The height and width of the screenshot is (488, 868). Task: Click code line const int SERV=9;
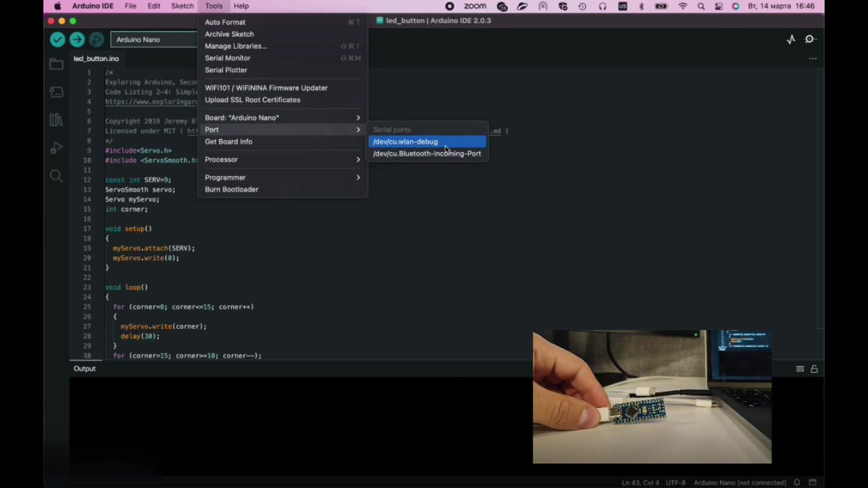click(x=138, y=180)
